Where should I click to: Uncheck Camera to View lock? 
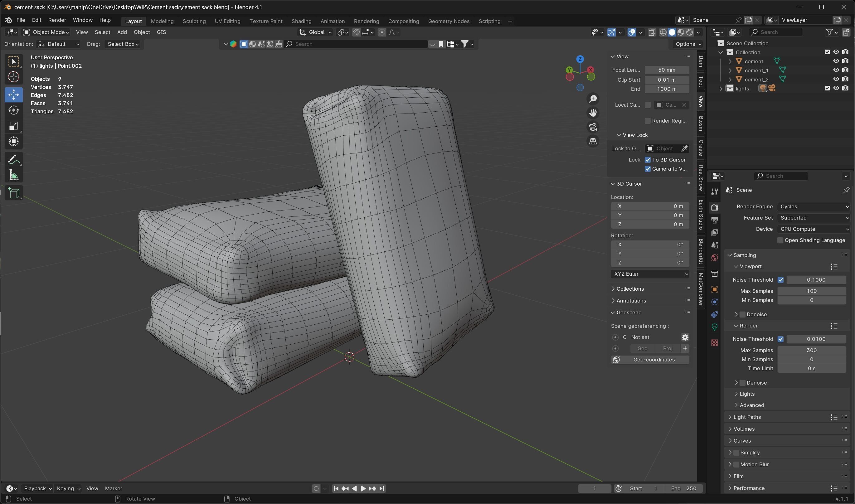(648, 169)
